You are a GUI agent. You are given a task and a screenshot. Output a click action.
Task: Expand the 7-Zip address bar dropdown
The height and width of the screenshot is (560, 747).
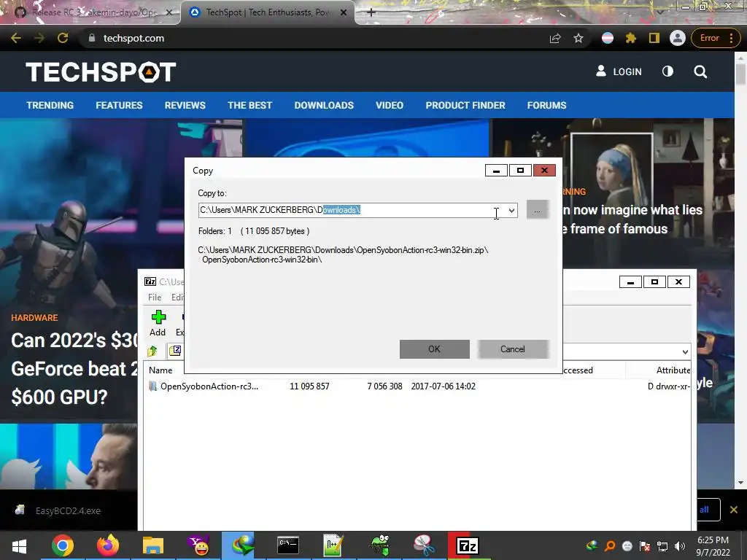684,352
